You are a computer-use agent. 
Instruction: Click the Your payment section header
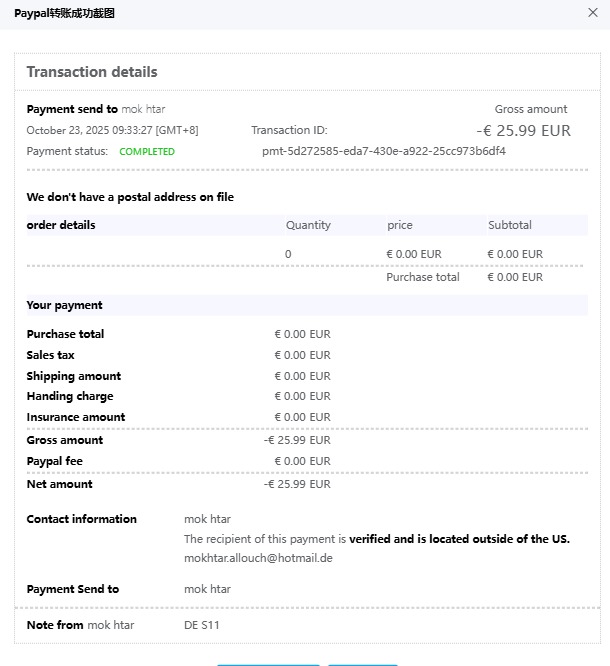pyautogui.click(x=64, y=305)
